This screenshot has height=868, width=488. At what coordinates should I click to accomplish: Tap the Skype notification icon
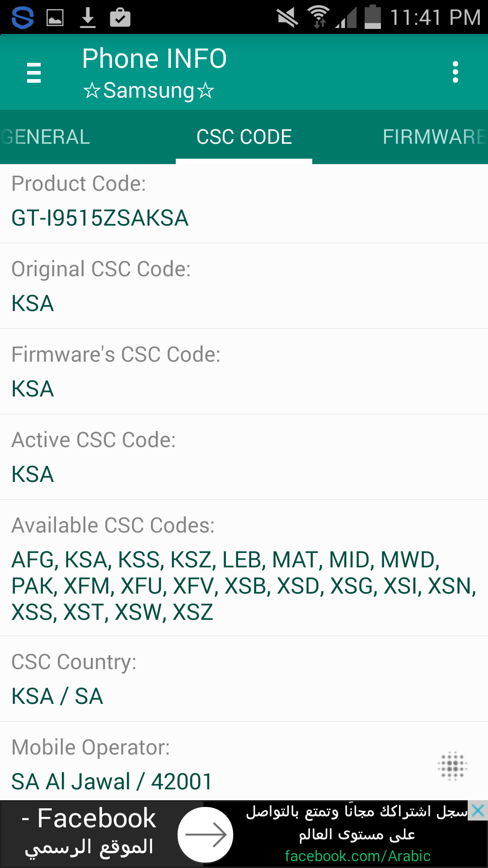23,18
